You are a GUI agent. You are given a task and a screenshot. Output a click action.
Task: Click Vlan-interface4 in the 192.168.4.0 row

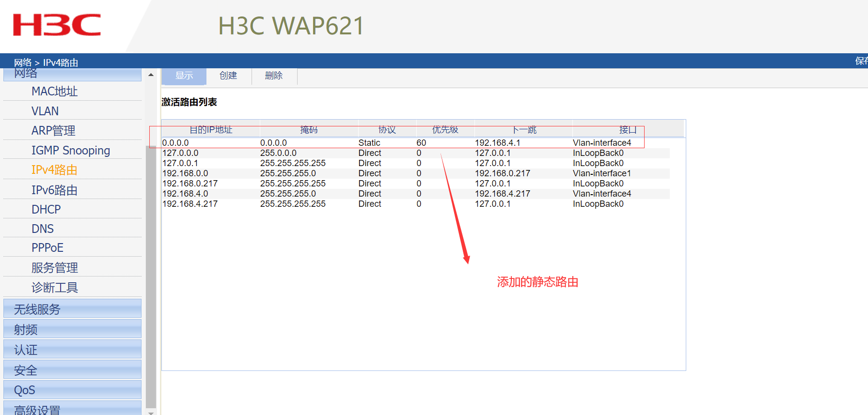pyautogui.click(x=602, y=194)
